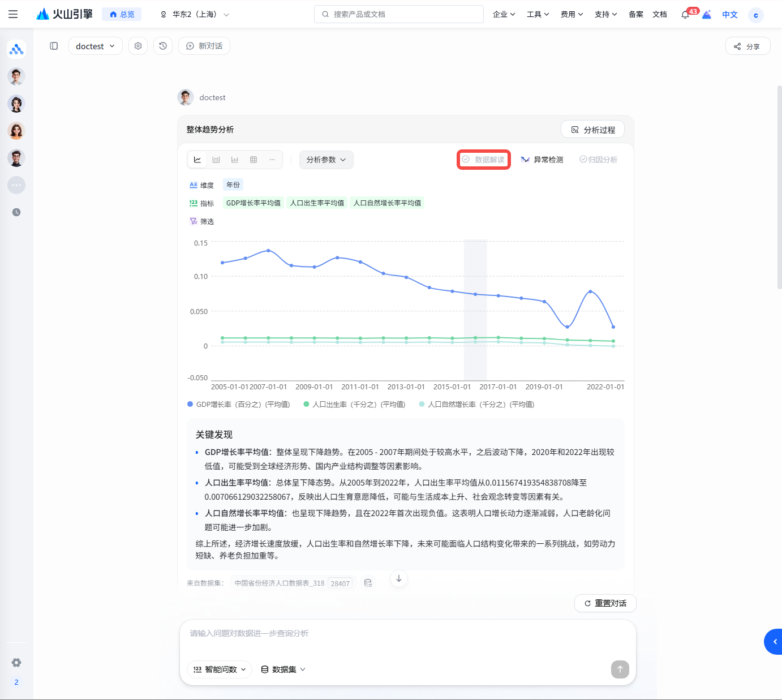782x700 pixels.
Task: Open the 企业 menu dropdown
Action: coord(504,14)
